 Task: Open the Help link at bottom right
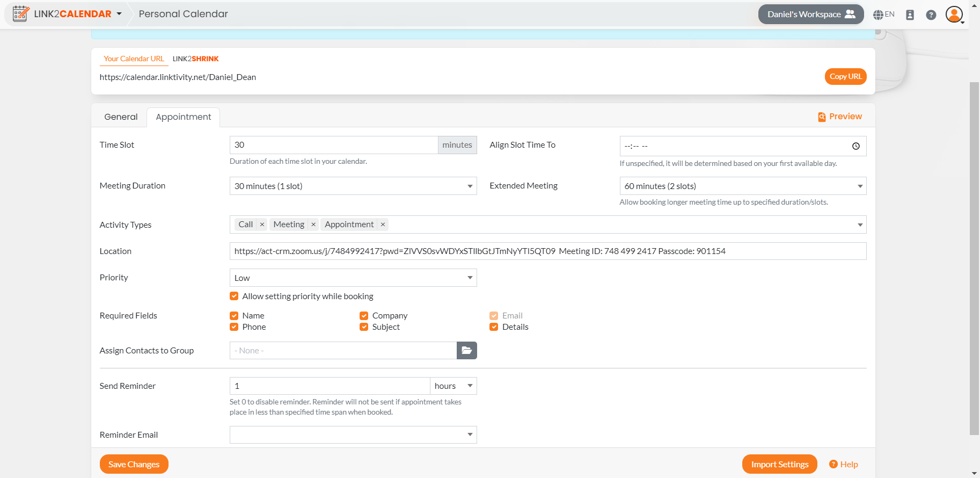point(844,465)
